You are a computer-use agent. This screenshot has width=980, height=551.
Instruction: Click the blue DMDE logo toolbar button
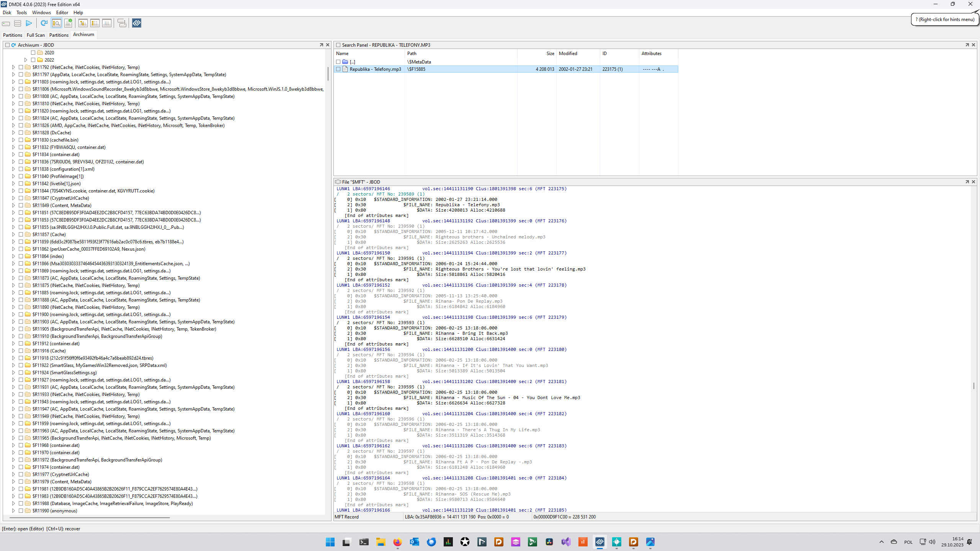137,23
